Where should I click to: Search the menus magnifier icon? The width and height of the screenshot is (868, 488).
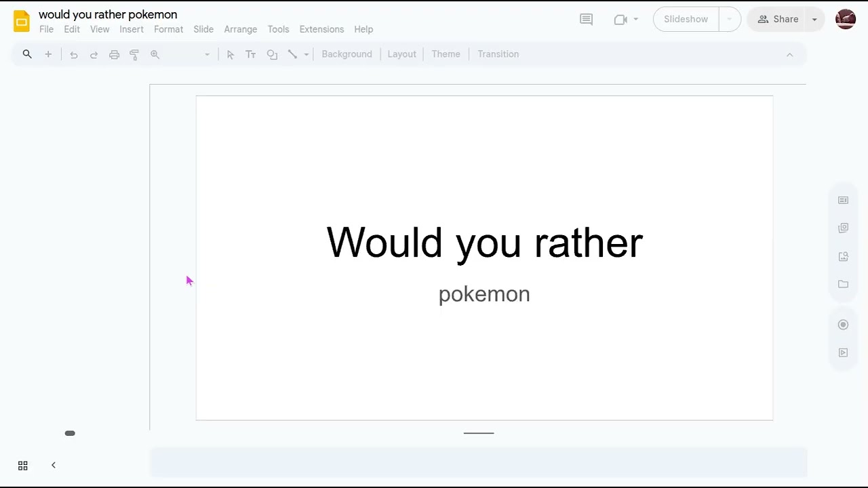click(27, 54)
